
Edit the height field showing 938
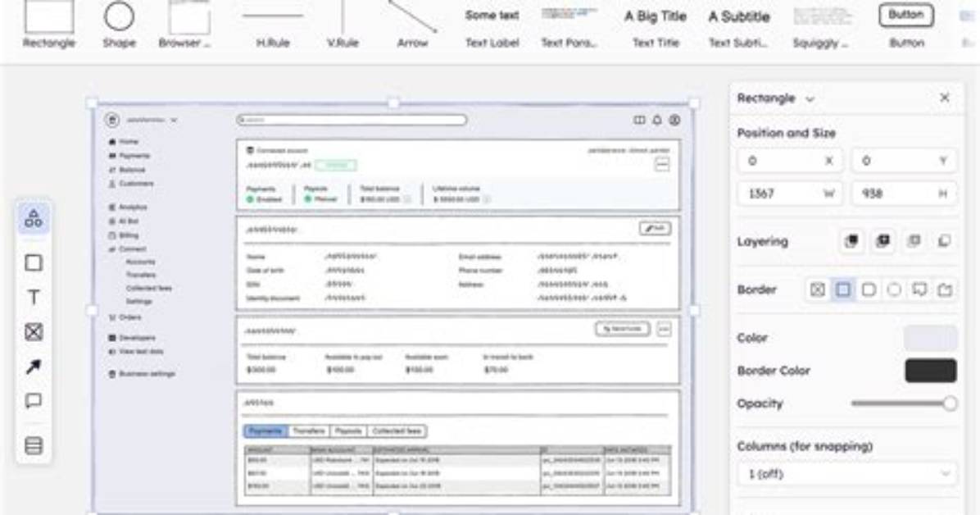pos(904,194)
